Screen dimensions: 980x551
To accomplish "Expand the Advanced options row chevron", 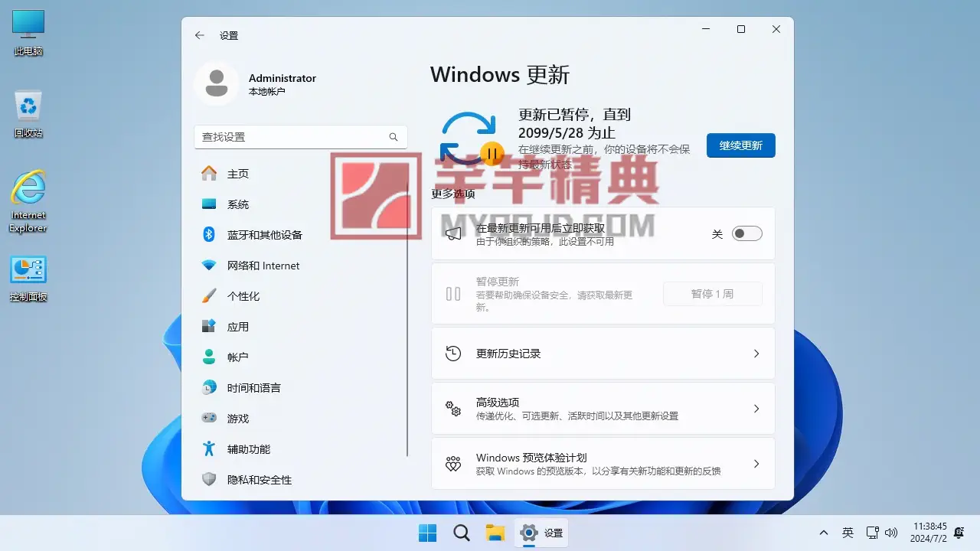I will coord(756,409).
